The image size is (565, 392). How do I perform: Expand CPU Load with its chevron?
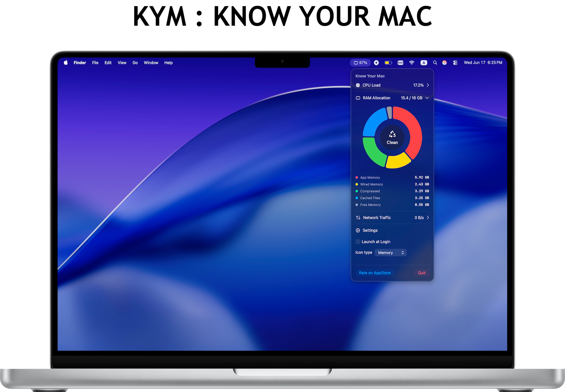[428, 85]
